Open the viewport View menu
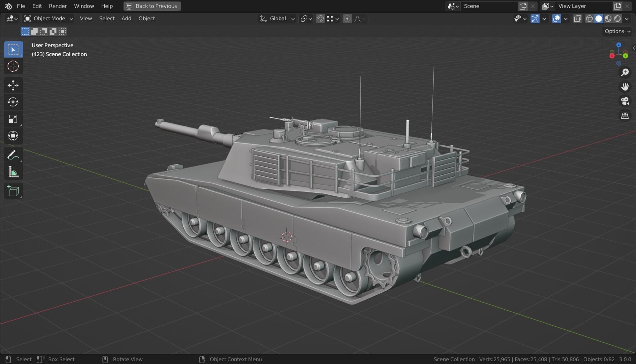This screenshot has width=636, height=364. (x=86, y=19)
